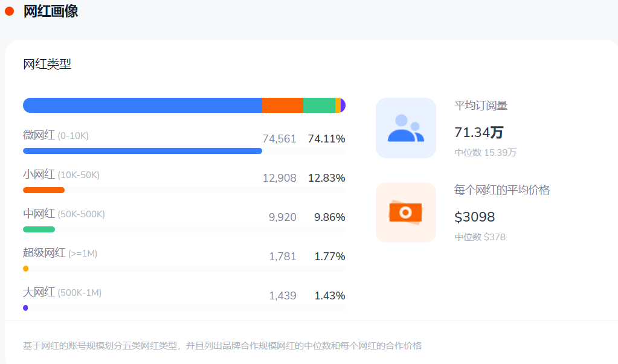618x364 pixels.
Task: Click the average subscribers people icon
Action: [x=405, y=128]
